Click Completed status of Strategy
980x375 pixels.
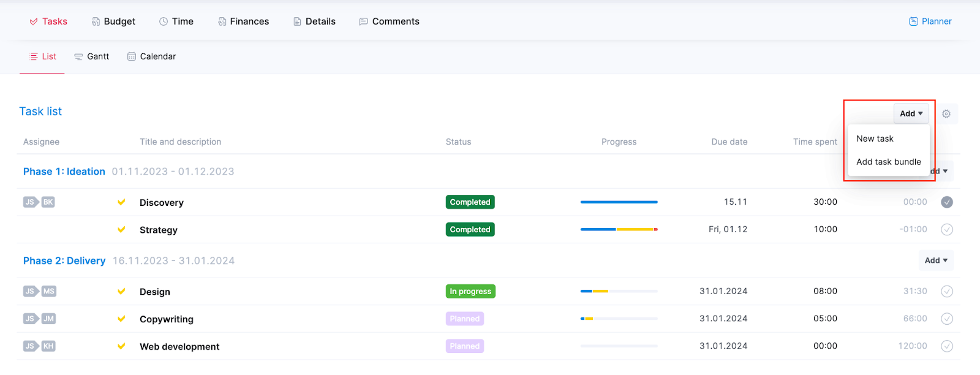(470, 230)
